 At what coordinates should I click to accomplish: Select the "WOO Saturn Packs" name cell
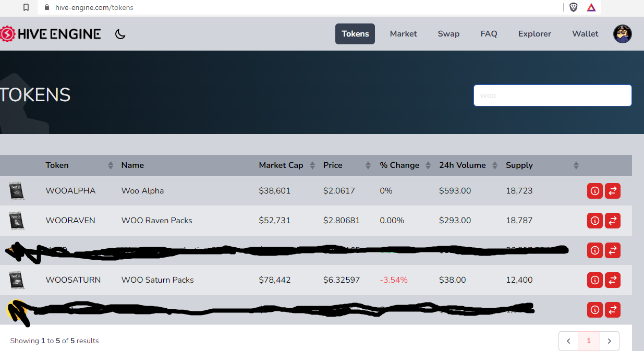click(157, 280)
